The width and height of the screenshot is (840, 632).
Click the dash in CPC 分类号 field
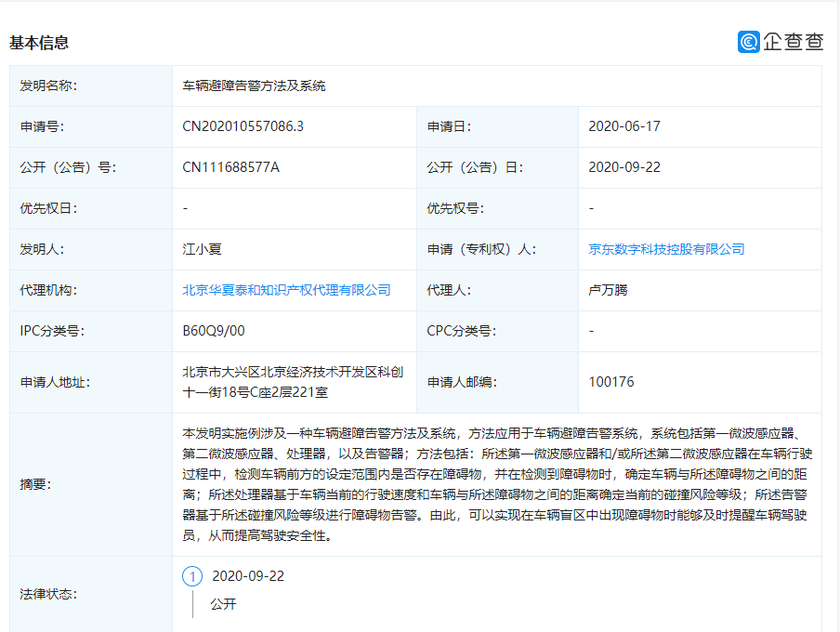point(589,331)
